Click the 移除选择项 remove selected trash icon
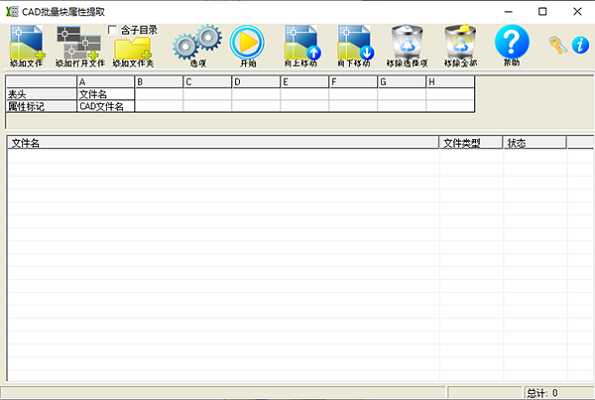The width and height of the screenshot is (595, 400). click(407, 46)
